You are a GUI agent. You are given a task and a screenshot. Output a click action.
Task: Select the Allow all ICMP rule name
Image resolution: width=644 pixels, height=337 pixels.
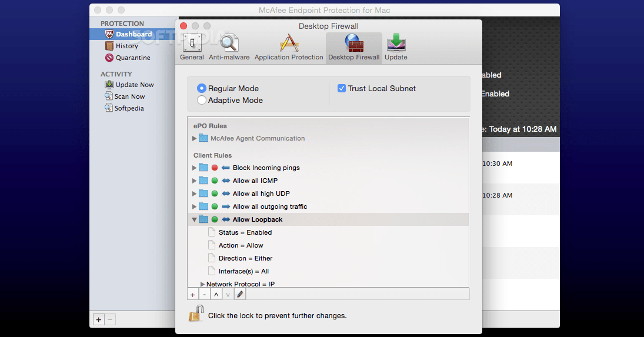tap(255, 181)
